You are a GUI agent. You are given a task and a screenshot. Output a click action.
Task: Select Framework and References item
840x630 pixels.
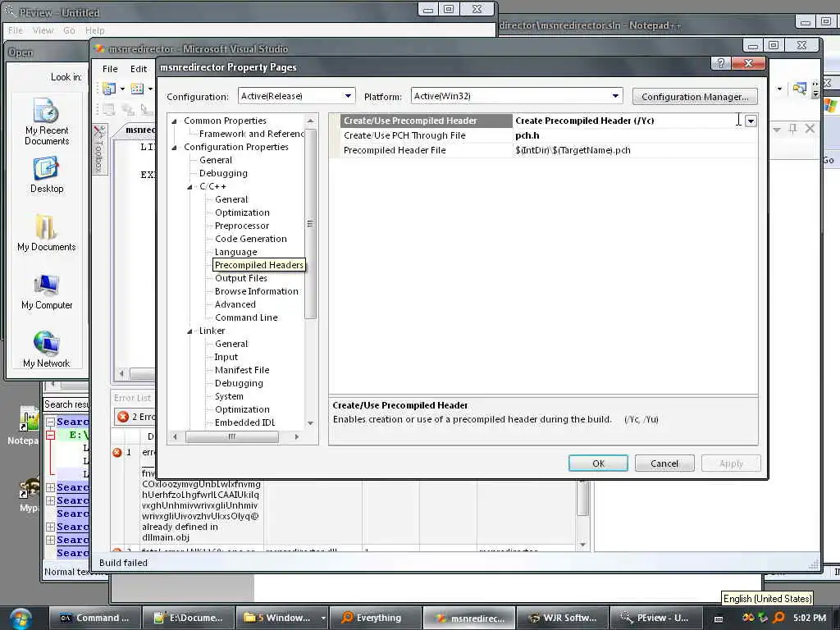pyautogui.click(x=251, y=134)
